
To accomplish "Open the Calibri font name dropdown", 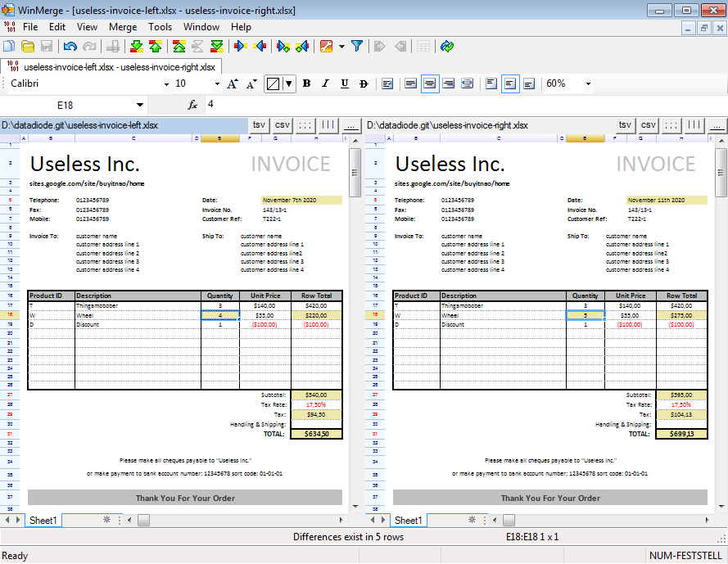I will click(x=166, y=84).
